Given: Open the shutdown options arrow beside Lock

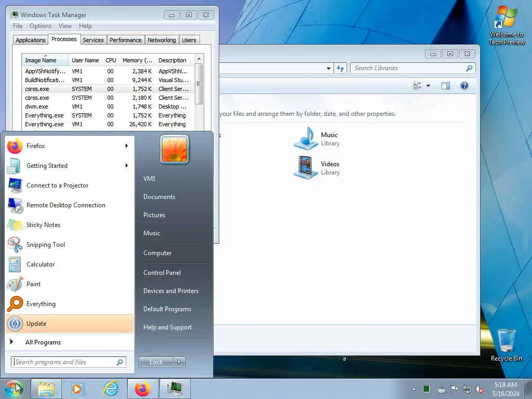Looking at the screenshot, I should pyautogui.click(x=179, y=362).
